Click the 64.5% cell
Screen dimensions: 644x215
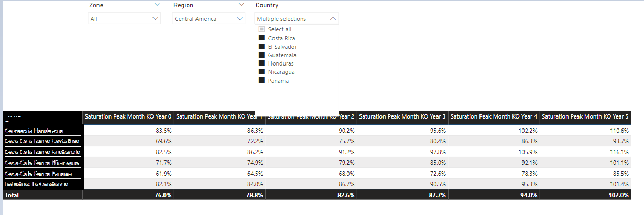tap(220, 173)
